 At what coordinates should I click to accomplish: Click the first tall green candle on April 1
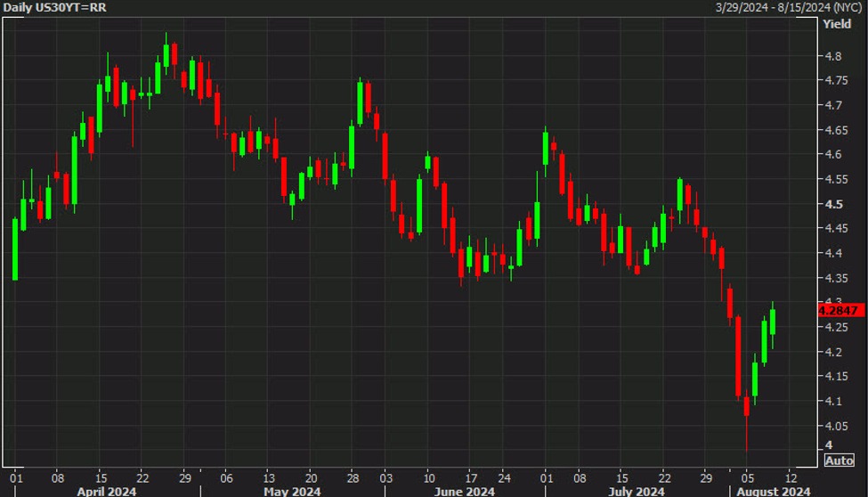point(15,249)
